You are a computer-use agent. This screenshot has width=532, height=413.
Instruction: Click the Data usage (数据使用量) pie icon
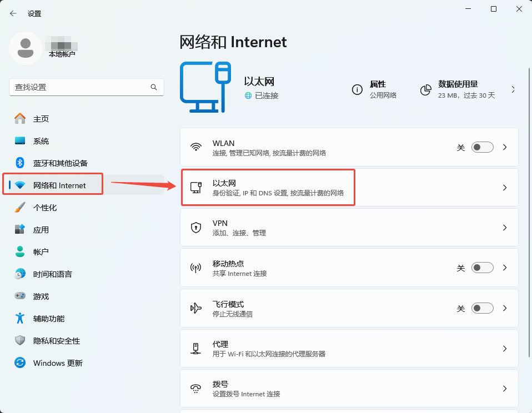(x=426, y=90)
